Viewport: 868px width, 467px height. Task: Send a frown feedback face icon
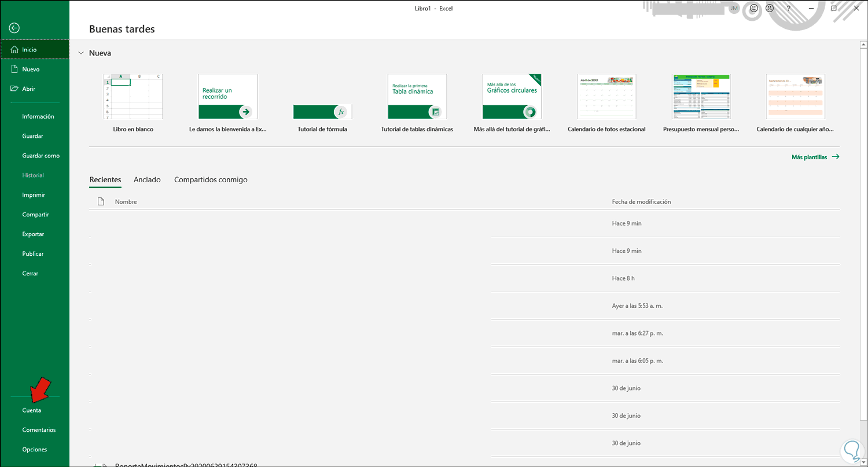(x=770, y=8)
